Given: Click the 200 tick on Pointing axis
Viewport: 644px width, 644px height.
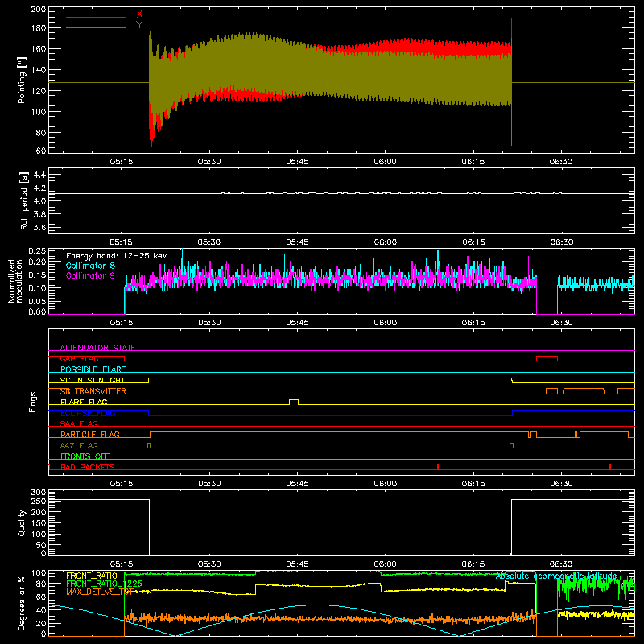Looking at the screenshot, I should click(38, 10).
